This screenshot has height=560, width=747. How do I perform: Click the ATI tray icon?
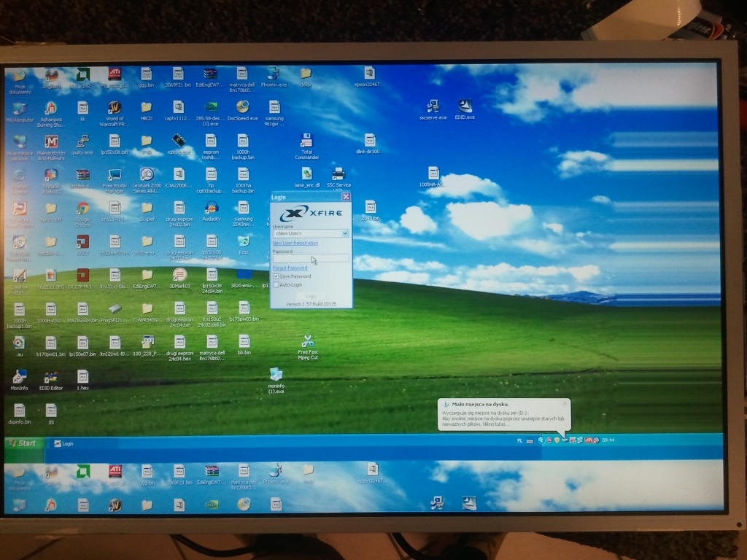pos(589,440)
